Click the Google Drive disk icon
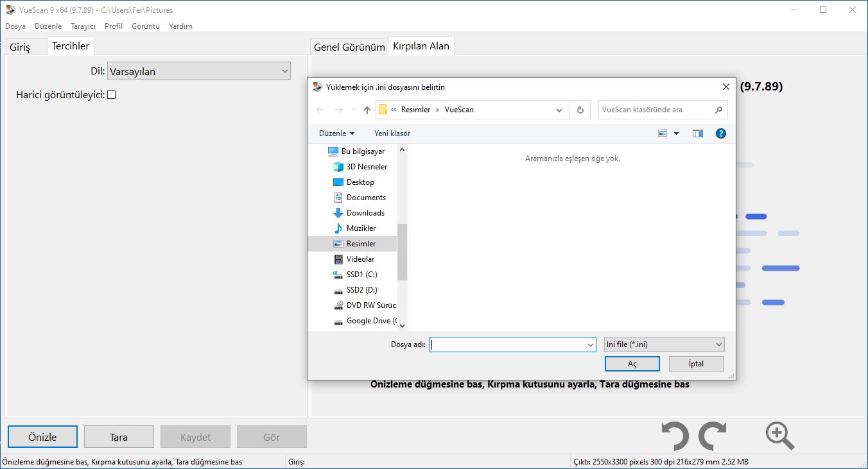The height and width of the screenshot is (469, 868). point(338,321)
